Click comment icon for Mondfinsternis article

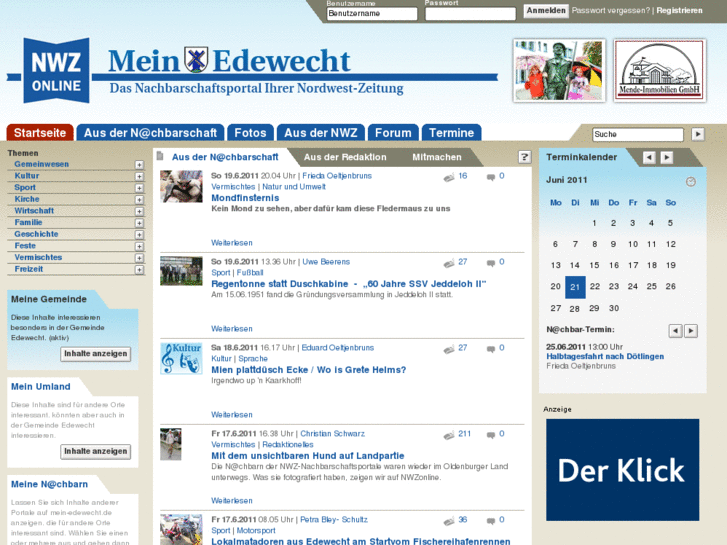(491, 177)
